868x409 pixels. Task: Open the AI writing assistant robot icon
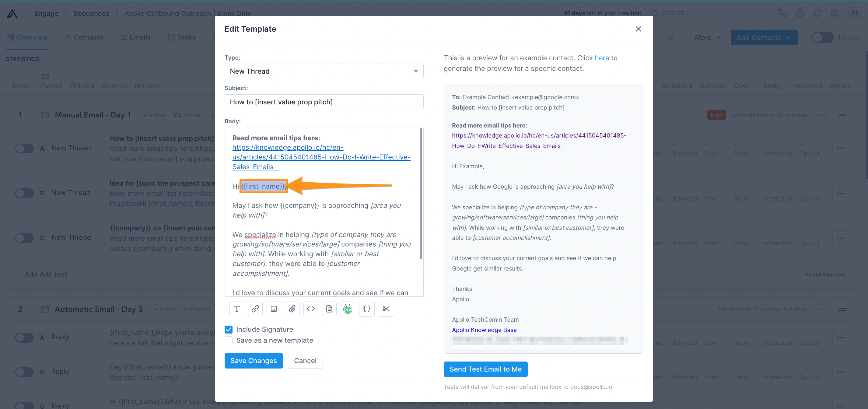tap(348, 309)
